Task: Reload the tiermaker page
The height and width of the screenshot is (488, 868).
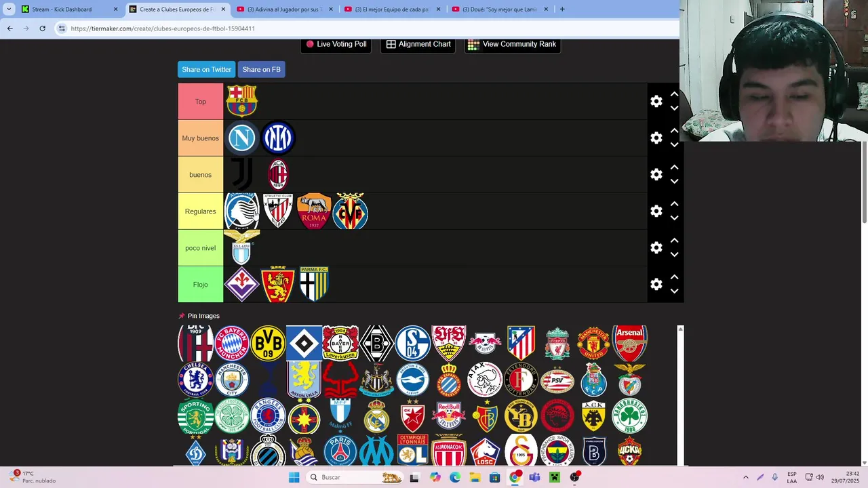Action: [42, 28]
